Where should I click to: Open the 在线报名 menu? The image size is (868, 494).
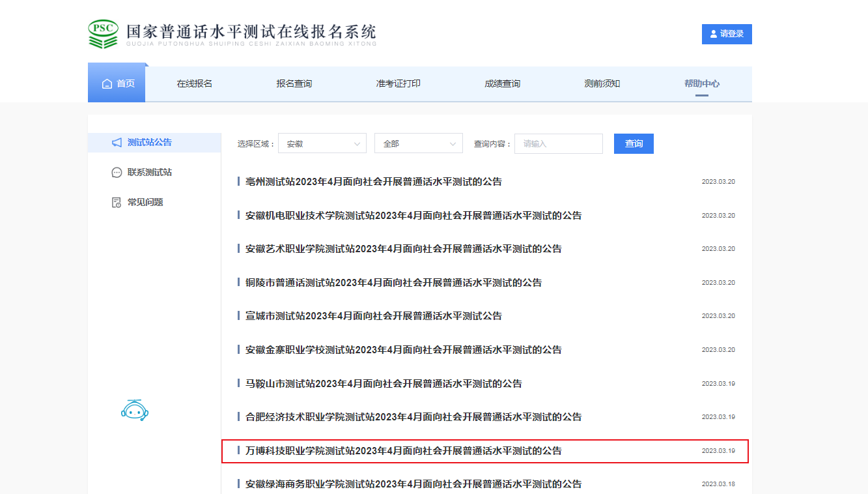195,83
